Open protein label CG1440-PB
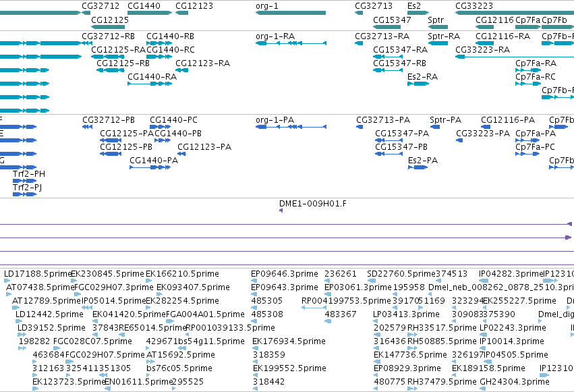 click(x=178, y=133)
